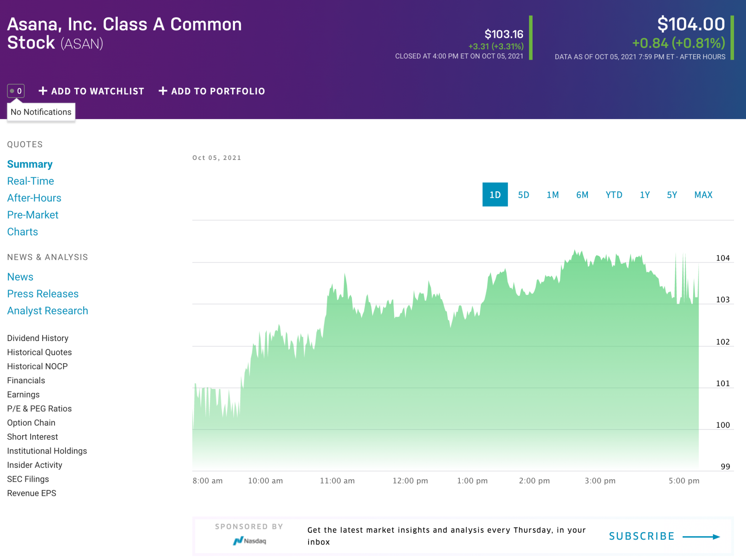The image size is (746, 560).
Task: Select the YTD chart range
Action: click(614, 195)
